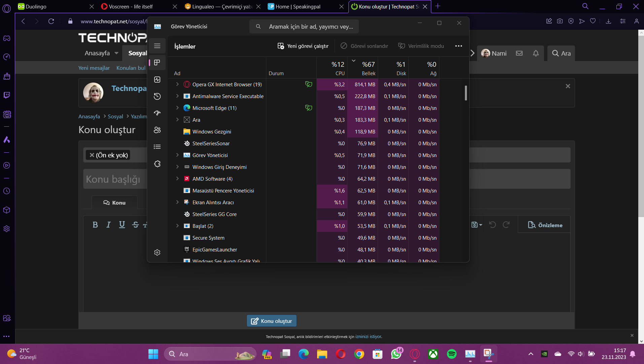Click the Task Manager process list scrollbar
Image resolution: width=644 pixels, height=364 pixels.
point(466,93)
